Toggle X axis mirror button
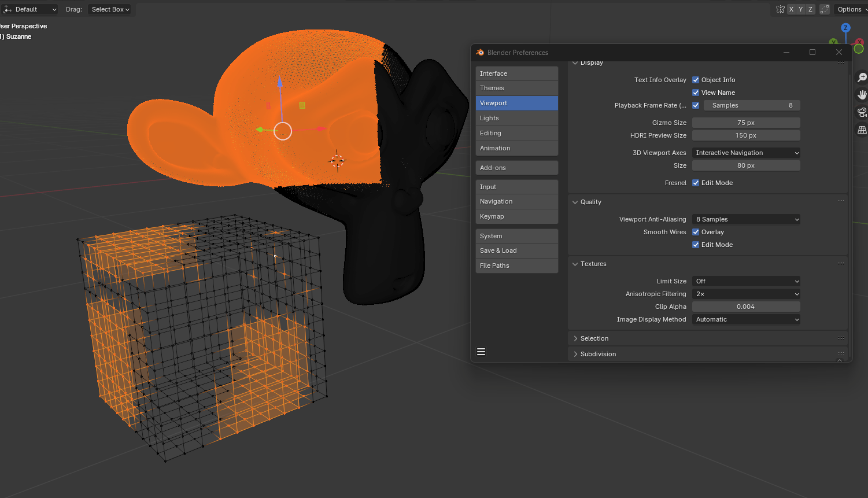Screen dimensions: 868x498 coord(791,9)
